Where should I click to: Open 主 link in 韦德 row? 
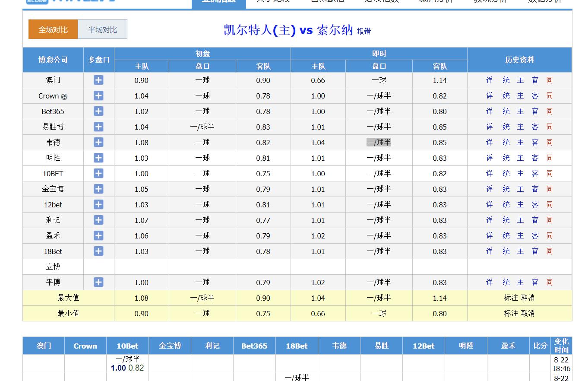coord(521,142)
